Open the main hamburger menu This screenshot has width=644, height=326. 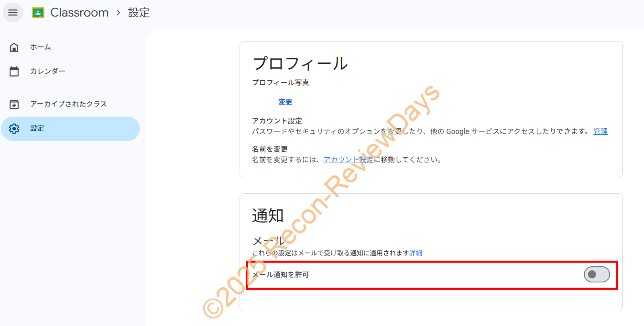13,13
